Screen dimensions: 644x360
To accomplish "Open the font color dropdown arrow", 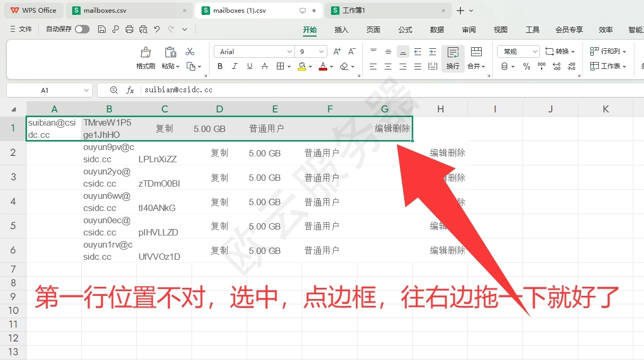I will pyautogui.click(x=332, y=66).
